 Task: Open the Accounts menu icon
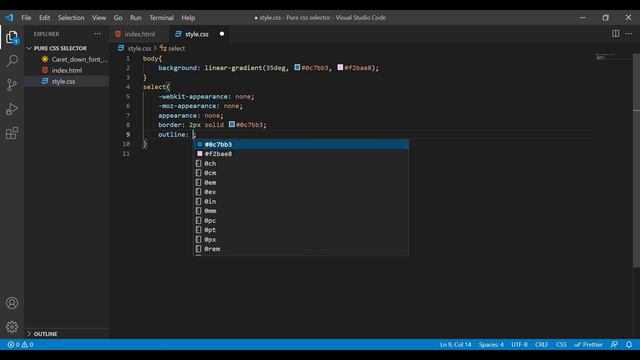point(12,303)
